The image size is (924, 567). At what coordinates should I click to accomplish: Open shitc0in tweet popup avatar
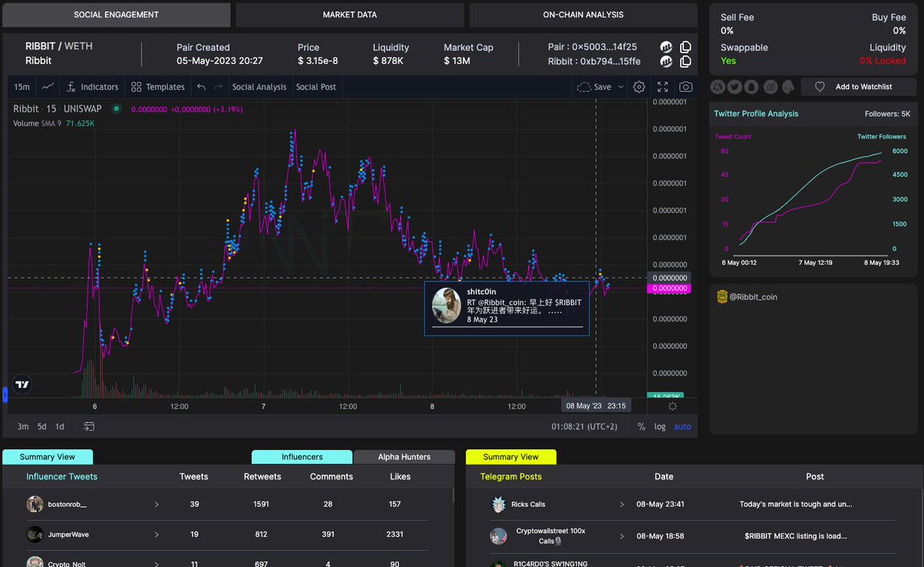pyautogui.click(x=447, y=305)
